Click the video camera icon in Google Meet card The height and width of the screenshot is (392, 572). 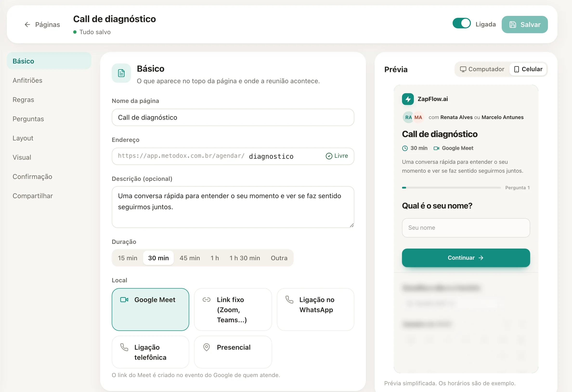124,300
